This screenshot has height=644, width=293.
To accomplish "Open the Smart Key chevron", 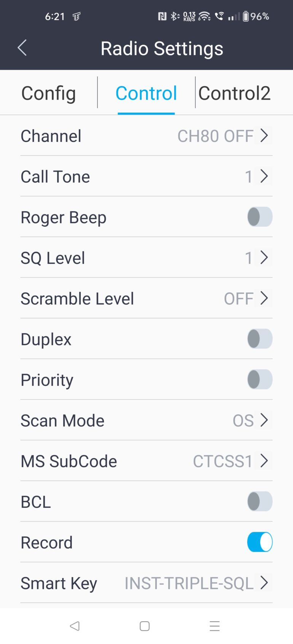I will pyautogui.click(x=264, y=582).
